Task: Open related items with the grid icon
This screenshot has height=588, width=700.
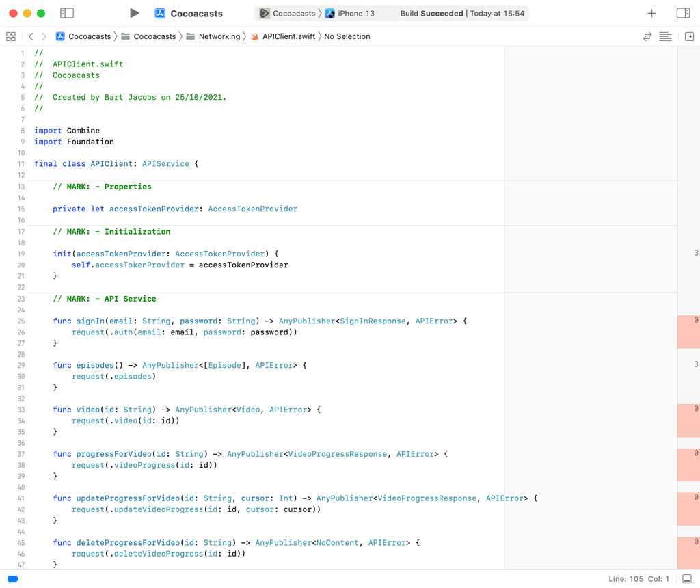Action: pos(11,36)
